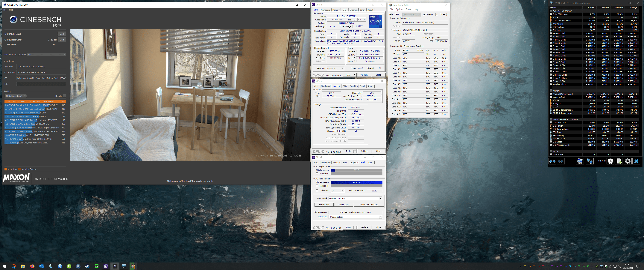The image size is (644, 270).
Task: Click Tools button in middle CPU-Z window
Action: point(348,151)
